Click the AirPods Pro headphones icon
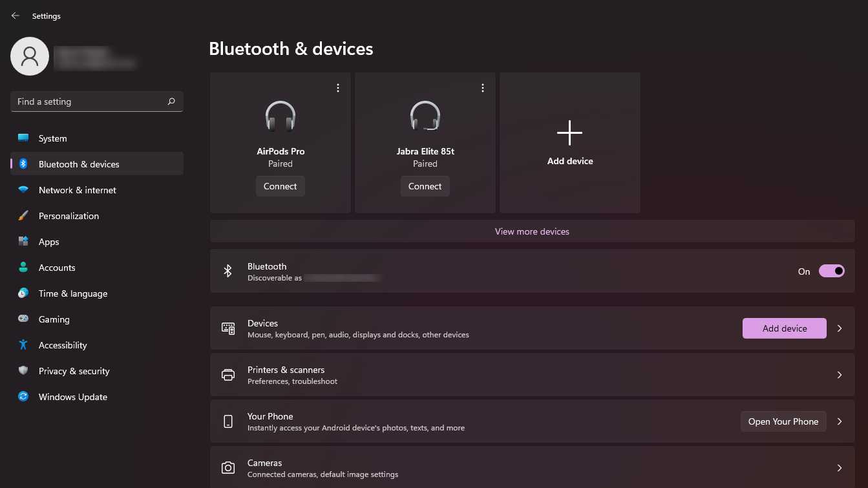This screenshot has width=868, height=488. [281, 116]
